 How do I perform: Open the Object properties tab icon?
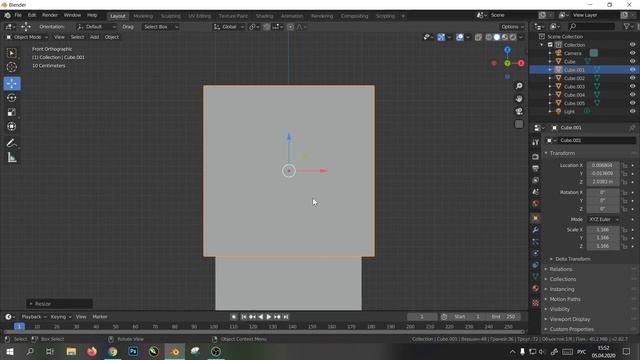(536, 218)
